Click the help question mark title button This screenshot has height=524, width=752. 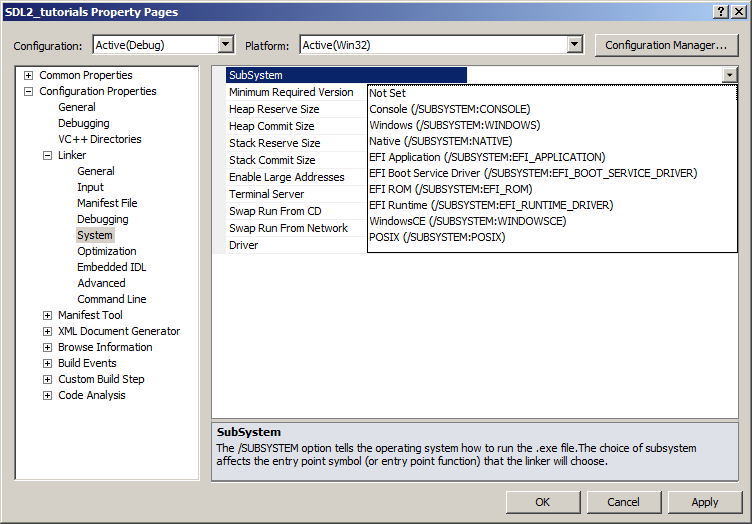[x=721, y=12]
